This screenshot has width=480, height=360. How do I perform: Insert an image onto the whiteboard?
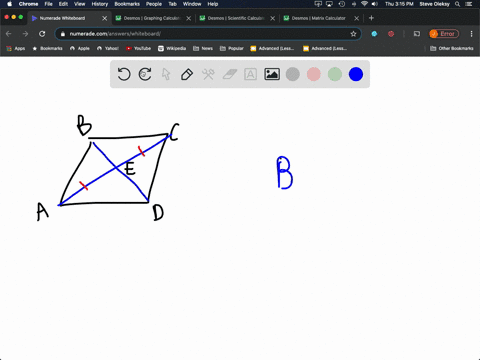pos(272,74)
